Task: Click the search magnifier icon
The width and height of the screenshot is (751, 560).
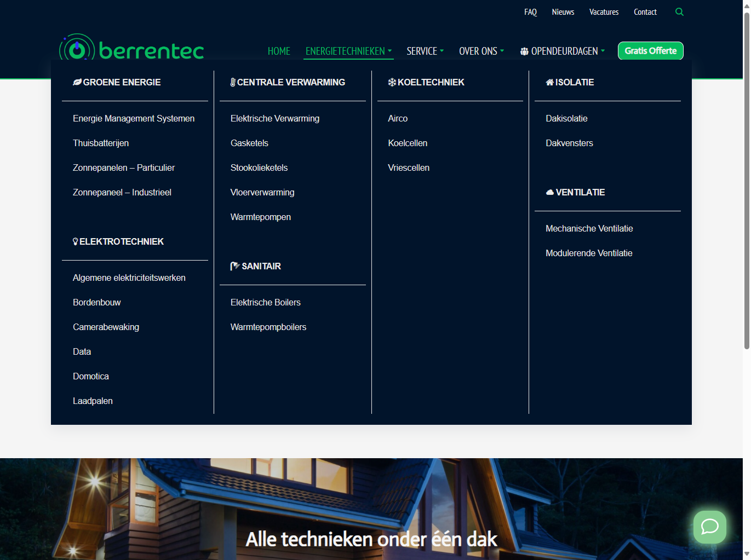Action: click(679, 12)
